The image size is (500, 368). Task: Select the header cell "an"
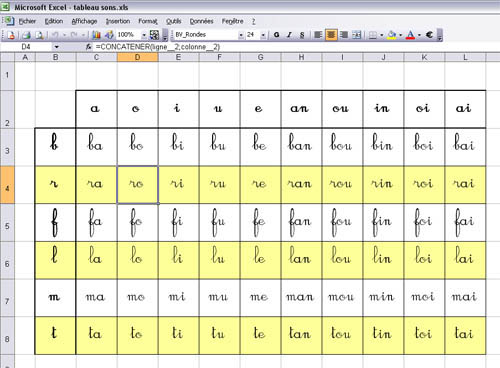[x=302, y=109]
